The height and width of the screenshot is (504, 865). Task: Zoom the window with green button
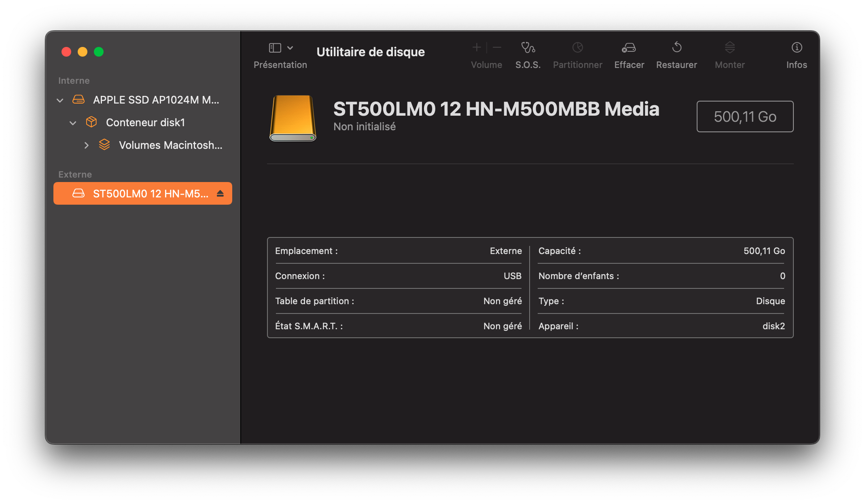pos(99,52)
